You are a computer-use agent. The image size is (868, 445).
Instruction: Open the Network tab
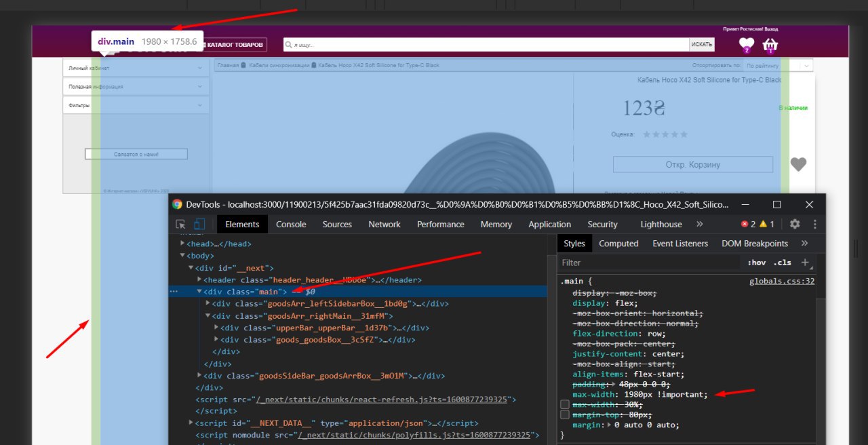(x=384, y=225)
